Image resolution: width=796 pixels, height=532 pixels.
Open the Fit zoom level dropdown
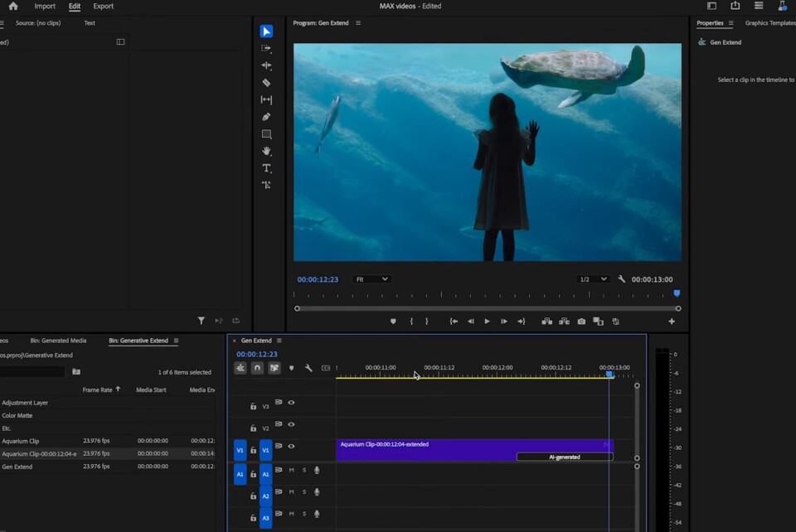coord(371,279)
